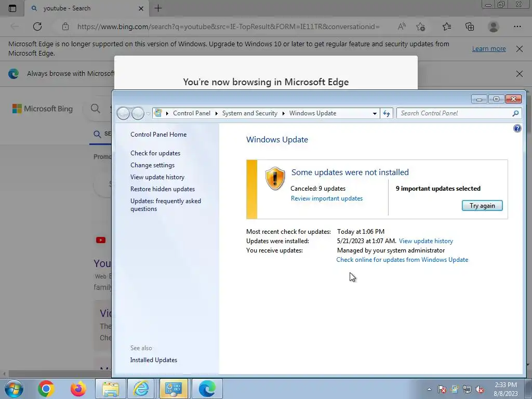Expand arrow after Control Panel breadcrumb

click(x=217, y=113)
